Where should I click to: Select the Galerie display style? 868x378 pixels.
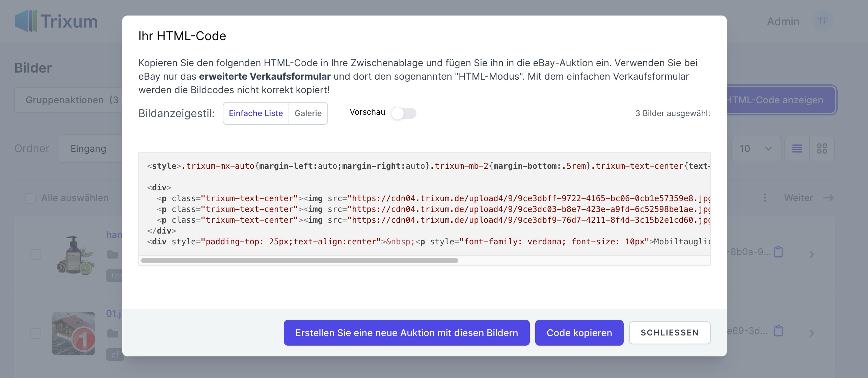[308, 113]
